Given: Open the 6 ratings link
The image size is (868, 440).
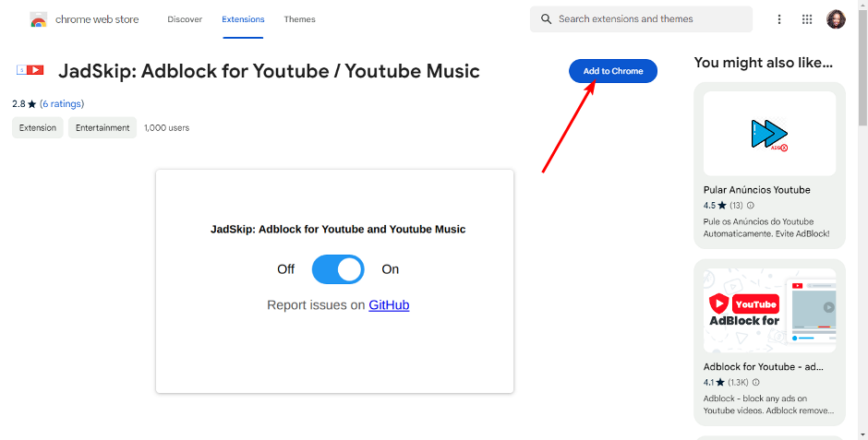Looking at the screenshot, I should 62,103.
